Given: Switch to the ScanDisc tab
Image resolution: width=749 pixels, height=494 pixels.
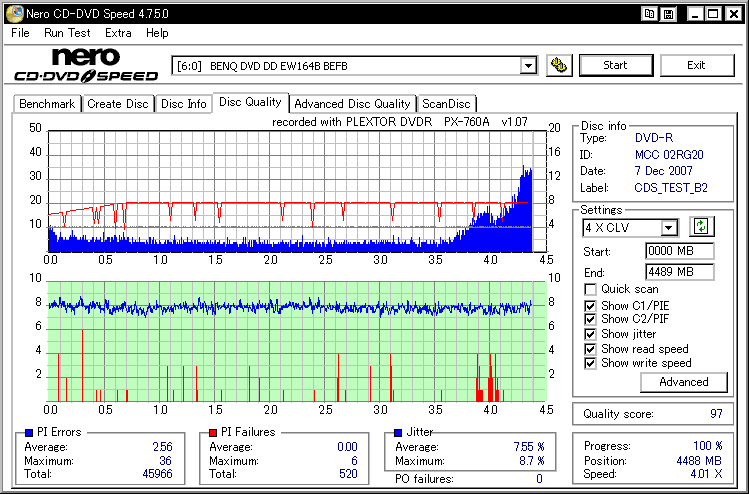Looking at the screenshot, I should tap(446, 103).
